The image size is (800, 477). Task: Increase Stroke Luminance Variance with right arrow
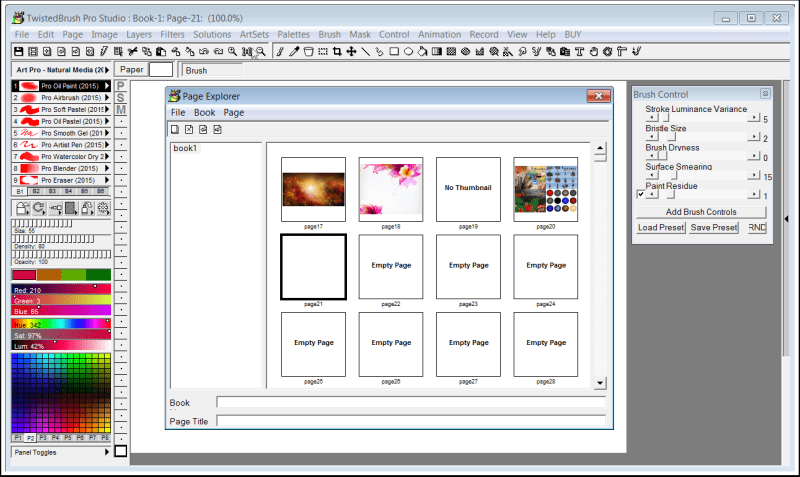pos(754,117)
